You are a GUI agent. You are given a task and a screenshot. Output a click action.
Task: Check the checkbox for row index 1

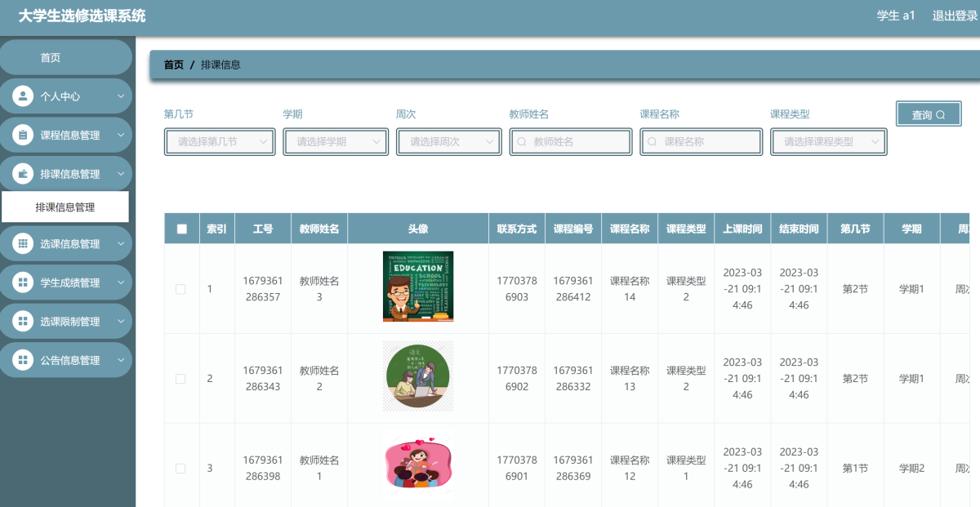point(181,289)
